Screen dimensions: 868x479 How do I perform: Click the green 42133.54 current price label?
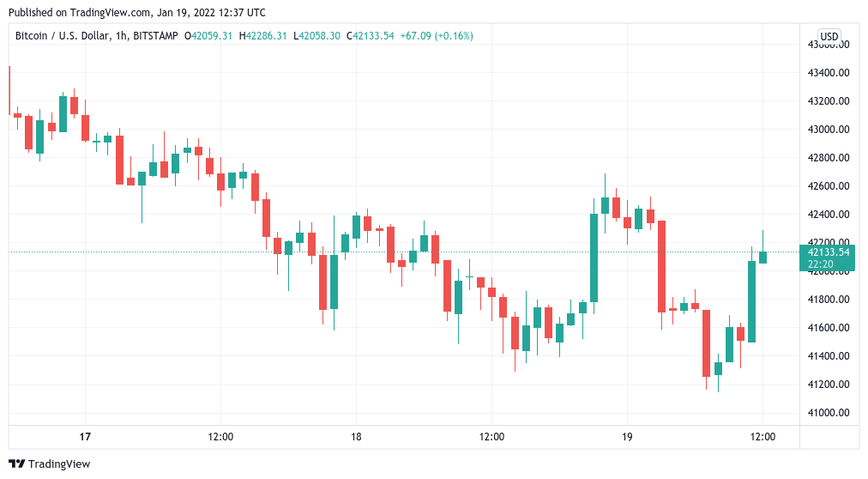829,252
